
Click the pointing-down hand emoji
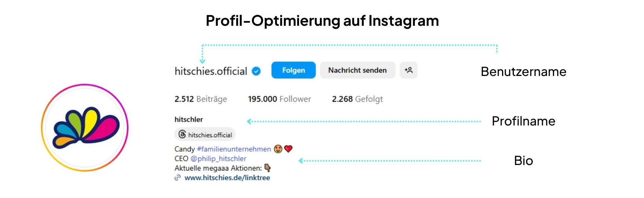click(x=267, y=168)
